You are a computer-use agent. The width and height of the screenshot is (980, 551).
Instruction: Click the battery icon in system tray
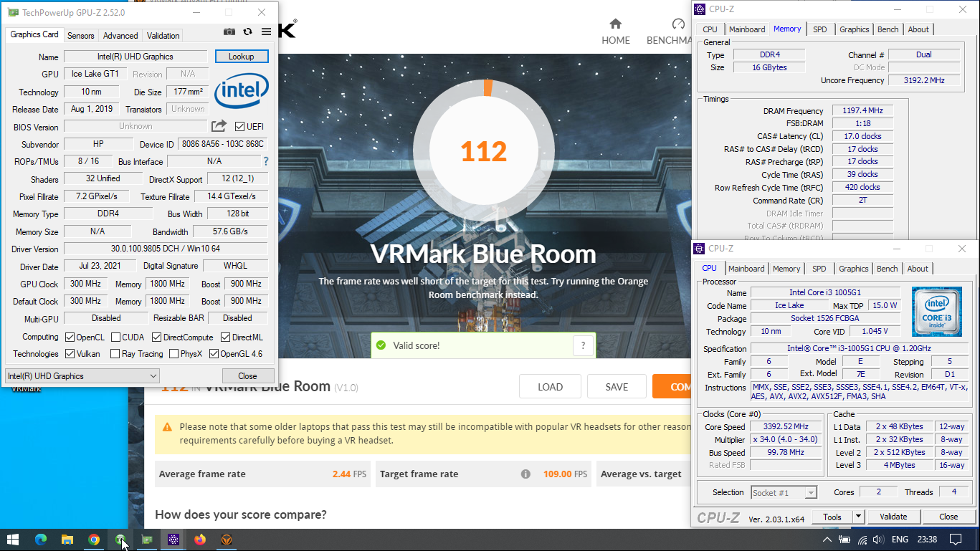(x=845, y=540)
